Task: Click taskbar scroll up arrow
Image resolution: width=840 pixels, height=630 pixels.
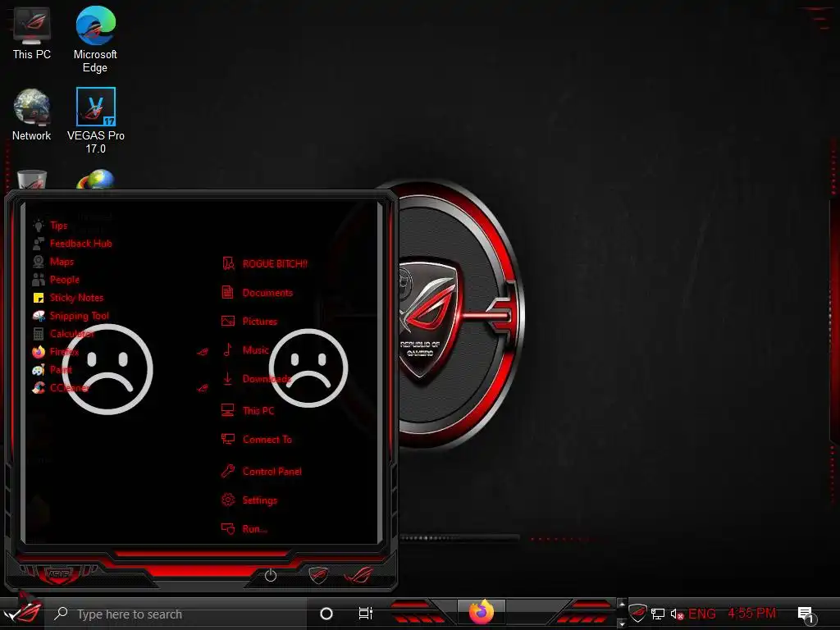Action: pyautogui.click(x=622, y=604)
